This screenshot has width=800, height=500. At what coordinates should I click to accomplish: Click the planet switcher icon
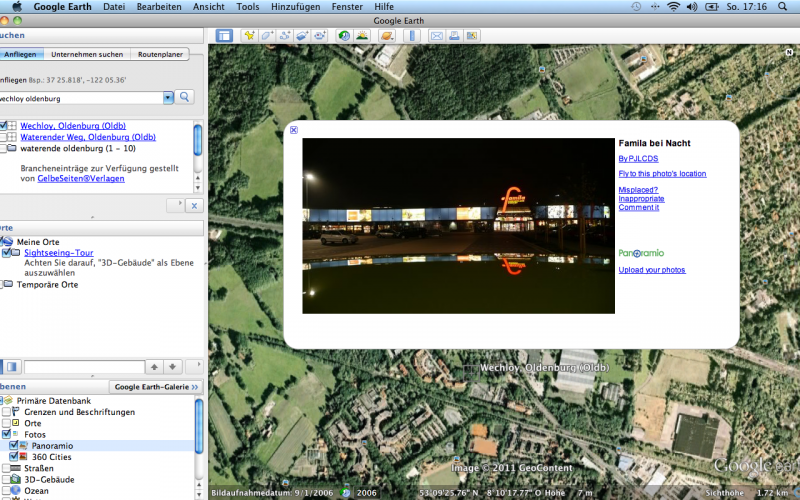(x=385, y=36)
